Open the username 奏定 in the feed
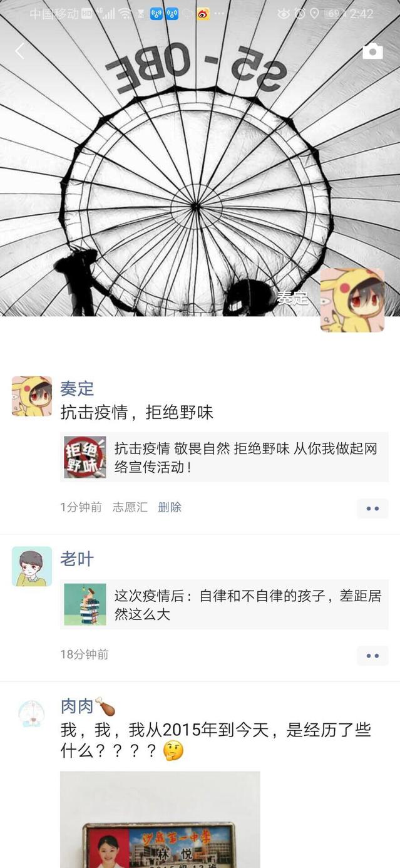The width and height of the screenshot is (400, 868). [x=77, y=388]
